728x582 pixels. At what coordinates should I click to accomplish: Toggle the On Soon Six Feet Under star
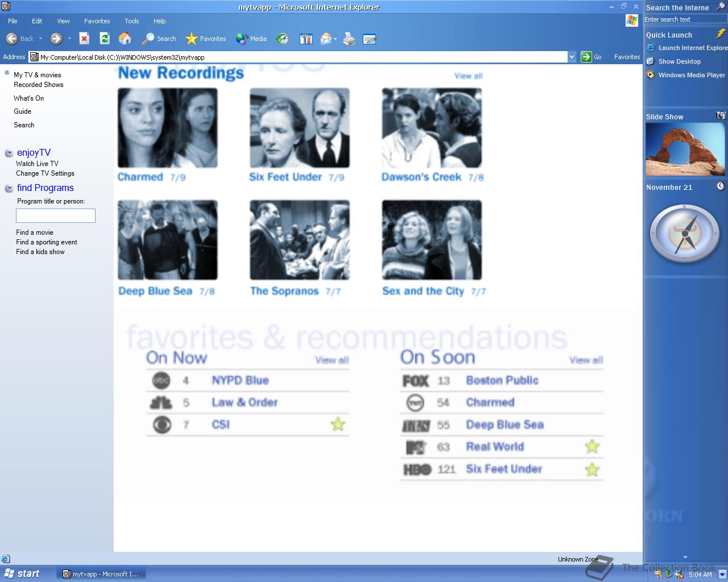[x=592, y=469]
